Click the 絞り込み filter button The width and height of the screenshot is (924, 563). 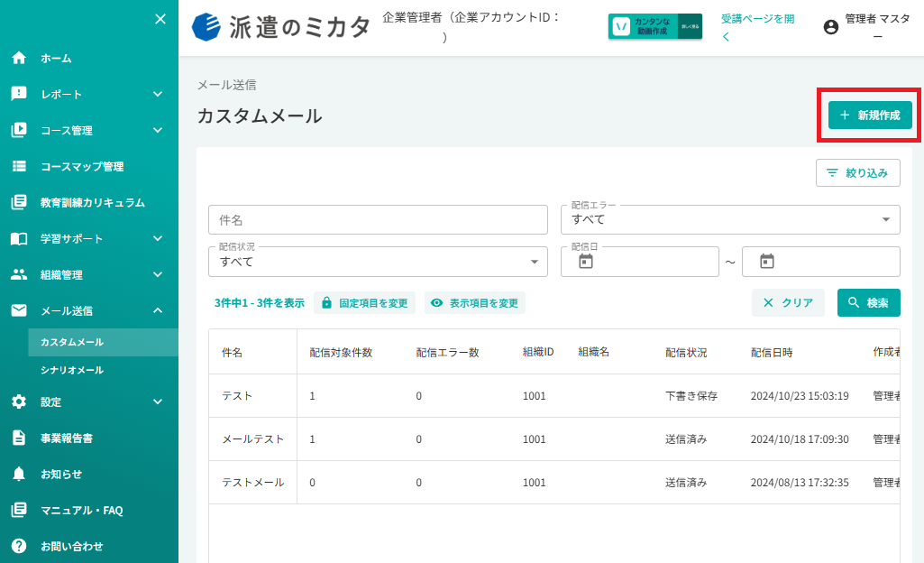click(x=858, y=172)
